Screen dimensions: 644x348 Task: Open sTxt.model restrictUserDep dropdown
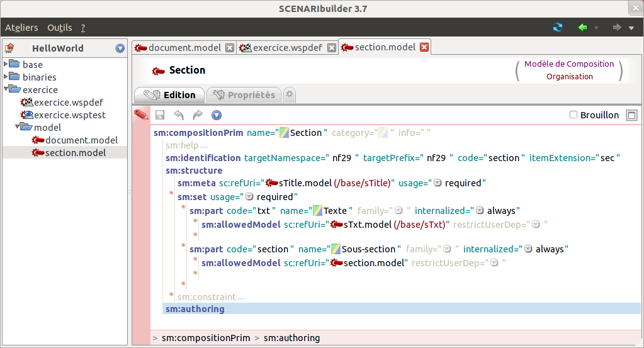(536, 224)
